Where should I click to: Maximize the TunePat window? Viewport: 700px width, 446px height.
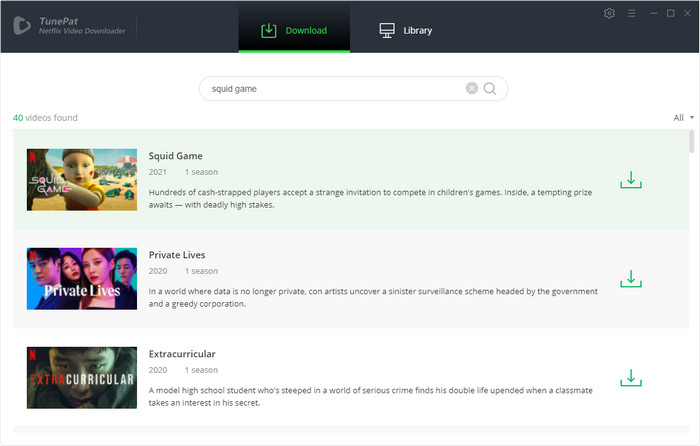point(671,13)
